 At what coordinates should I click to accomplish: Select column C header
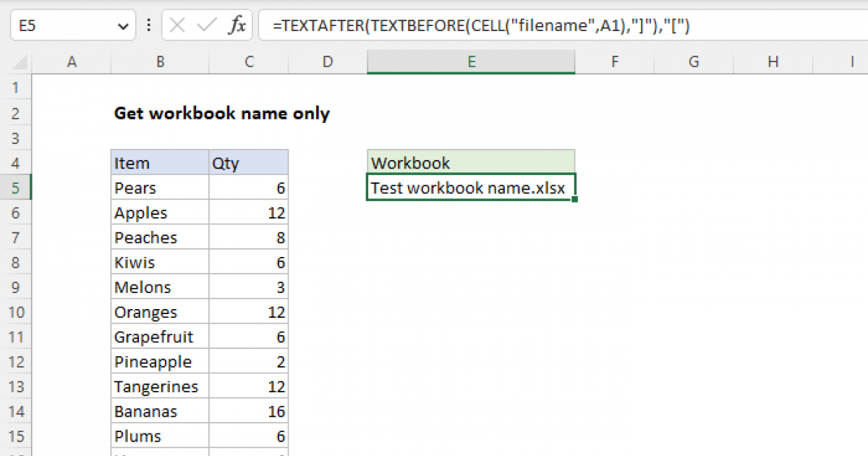pos(249,62)
